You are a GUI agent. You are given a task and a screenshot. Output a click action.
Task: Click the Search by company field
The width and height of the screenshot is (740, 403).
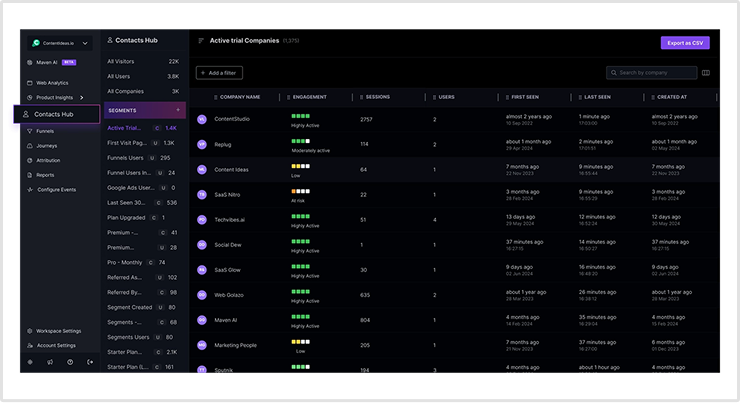tap(651, 73)
